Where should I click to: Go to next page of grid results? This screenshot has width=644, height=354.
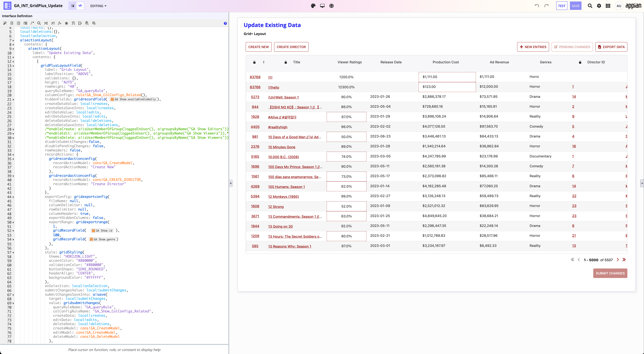[x=618, y=260]
